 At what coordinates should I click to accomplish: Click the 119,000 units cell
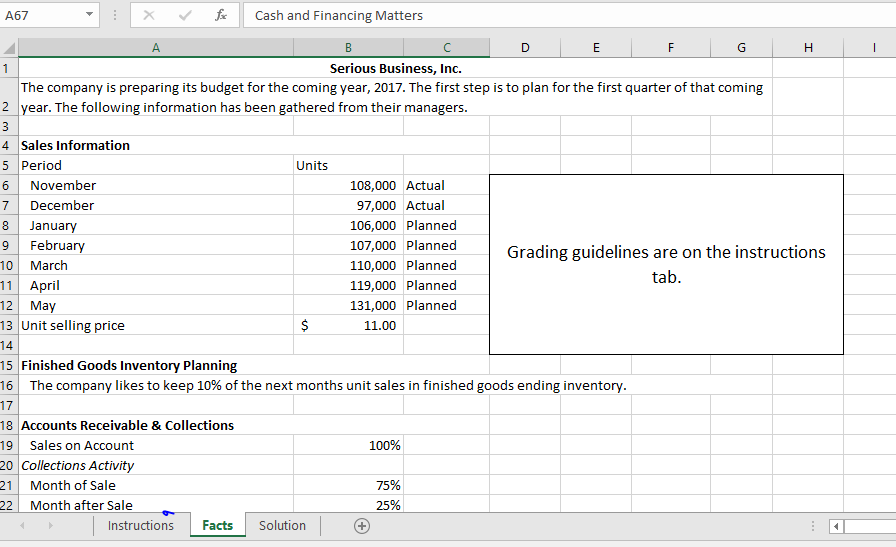pyautogui.click(x=348, y=285)
